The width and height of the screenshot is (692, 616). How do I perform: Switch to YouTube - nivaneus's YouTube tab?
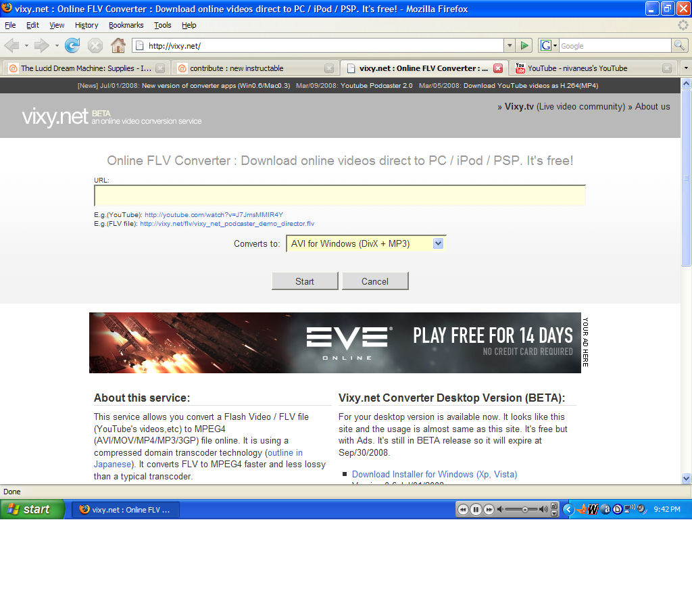click(593, 68)
